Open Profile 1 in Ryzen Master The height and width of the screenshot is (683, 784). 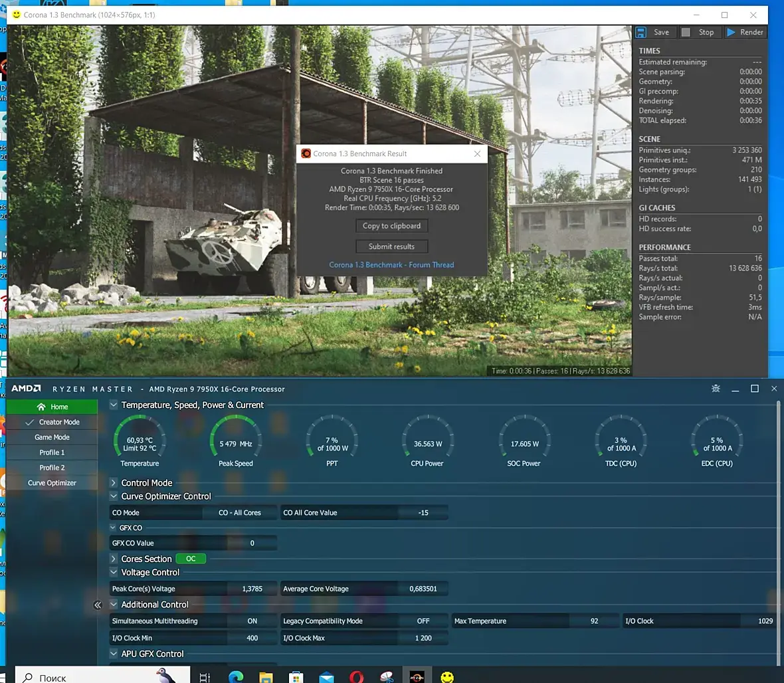[x=52, y=452]
